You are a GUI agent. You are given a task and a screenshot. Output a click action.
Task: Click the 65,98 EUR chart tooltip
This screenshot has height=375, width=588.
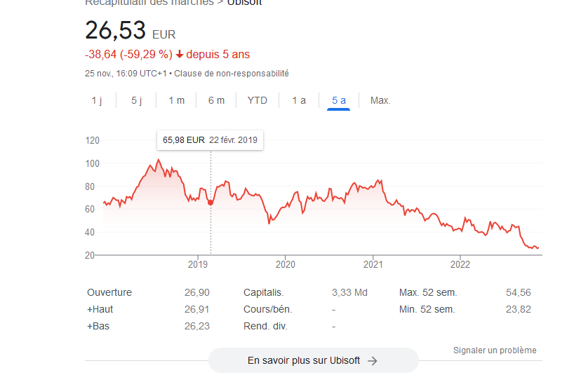[x=210, y=140]
